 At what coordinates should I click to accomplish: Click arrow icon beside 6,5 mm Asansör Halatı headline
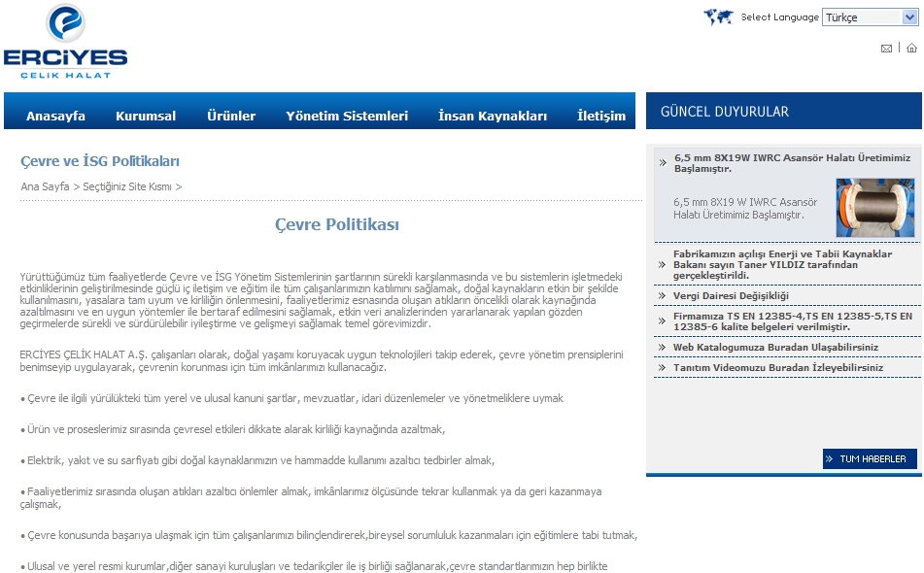[663, 163]
